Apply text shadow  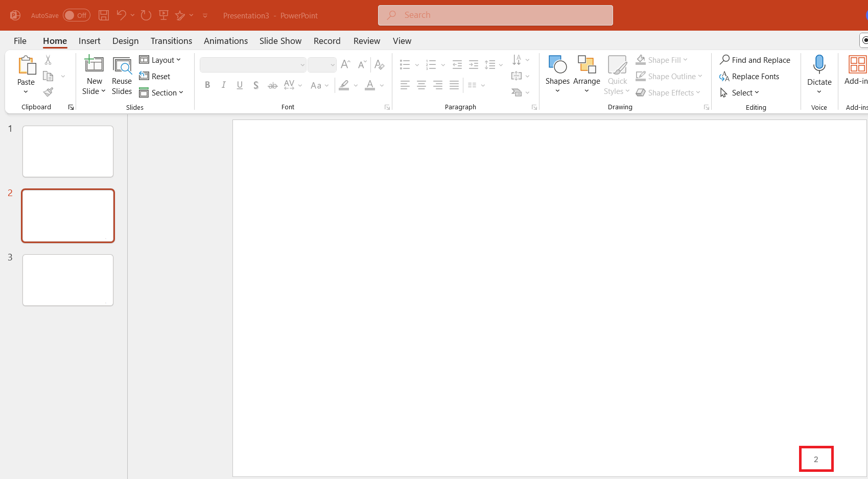256,85
